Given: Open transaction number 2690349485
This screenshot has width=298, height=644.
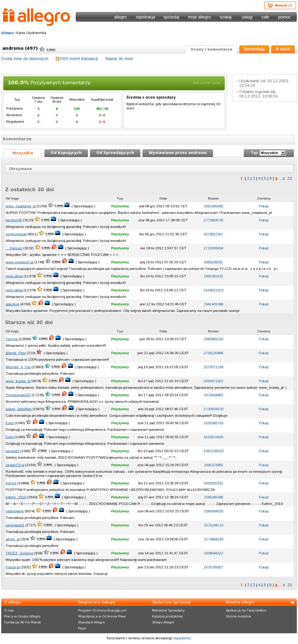Looking at the screenshot, I should tap(214, 206).
